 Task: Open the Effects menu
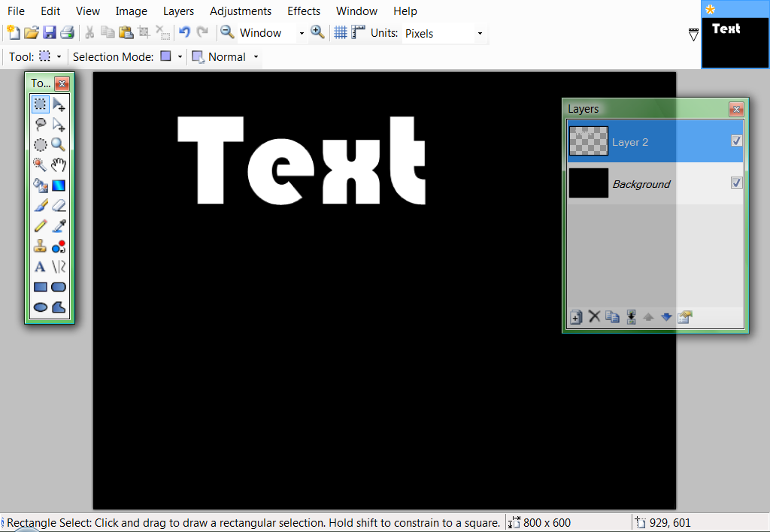(x=304, y=11)
